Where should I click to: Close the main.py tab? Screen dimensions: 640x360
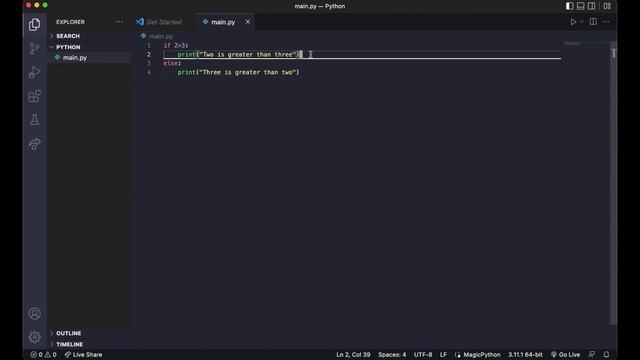pyautogui.click(x=248, y=22)
